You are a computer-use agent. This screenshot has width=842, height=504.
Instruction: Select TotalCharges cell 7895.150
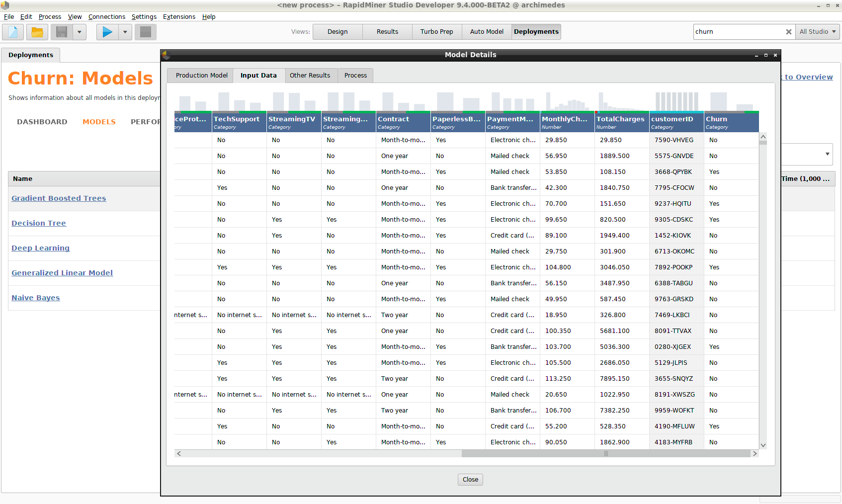click(622, 379)
